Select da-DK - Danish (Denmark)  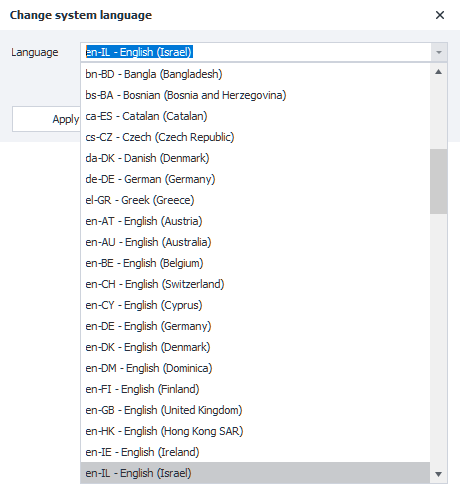255,158
